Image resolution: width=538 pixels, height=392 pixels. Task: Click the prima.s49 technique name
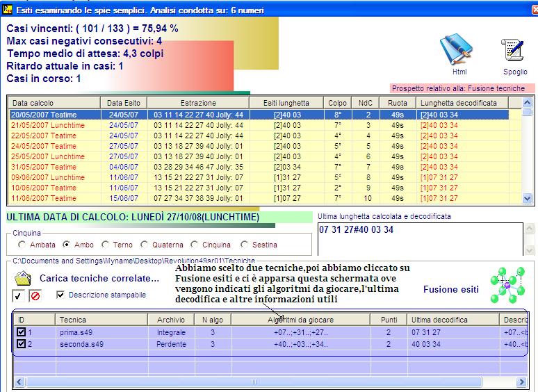coord(76,332)
